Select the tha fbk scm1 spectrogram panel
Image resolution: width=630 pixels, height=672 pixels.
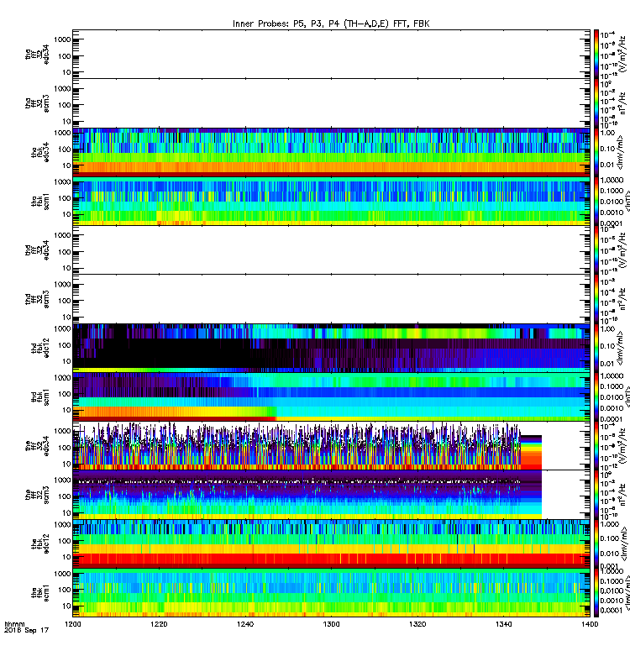[x=331, y=201]
